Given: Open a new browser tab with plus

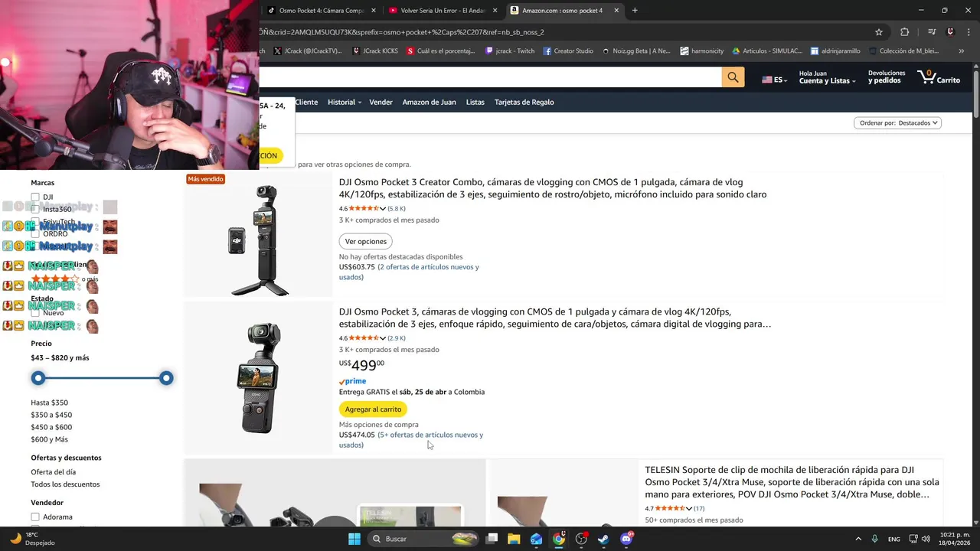Looking at the screenshot, I should [635, 11].
